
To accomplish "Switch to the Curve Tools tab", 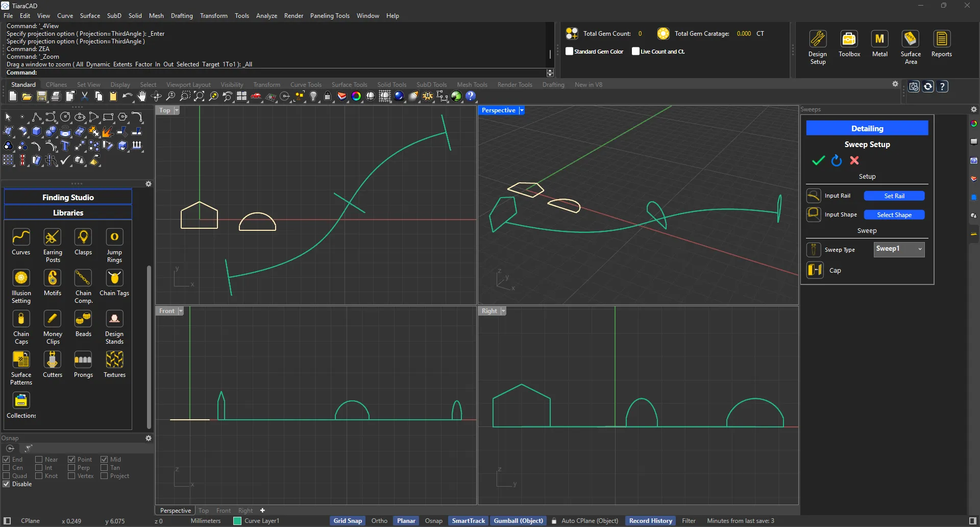I will point(306,85).
